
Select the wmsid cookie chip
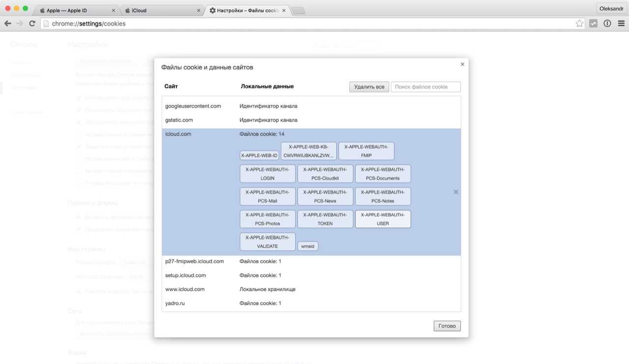click(308, 246)
